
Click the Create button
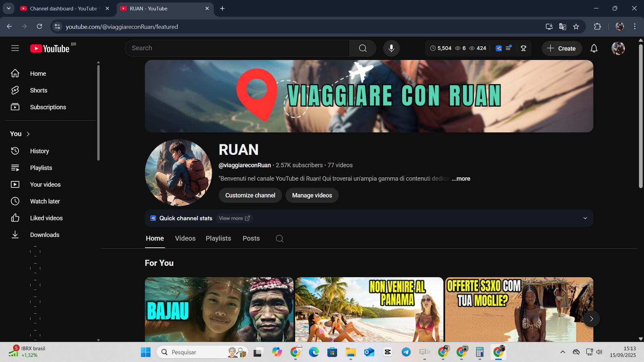562,48
